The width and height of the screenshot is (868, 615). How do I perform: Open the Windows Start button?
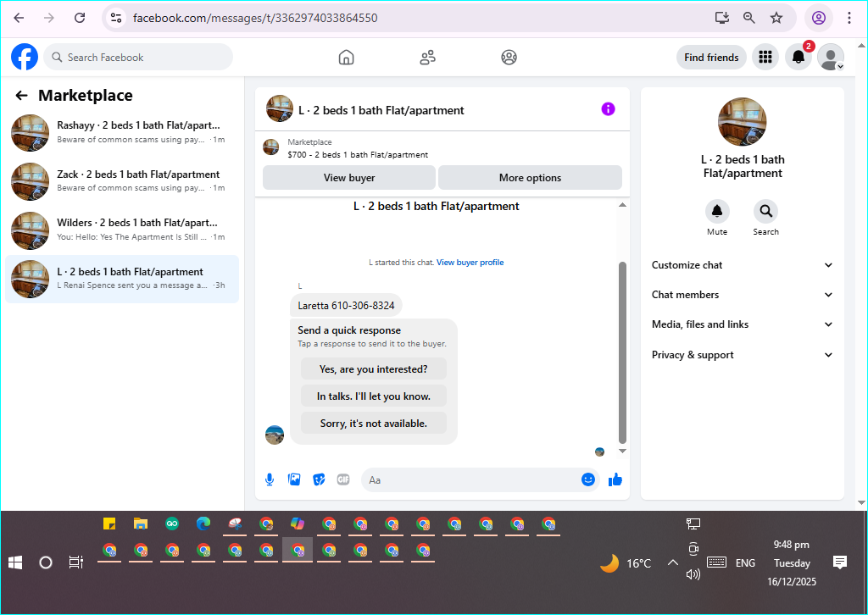15,563
